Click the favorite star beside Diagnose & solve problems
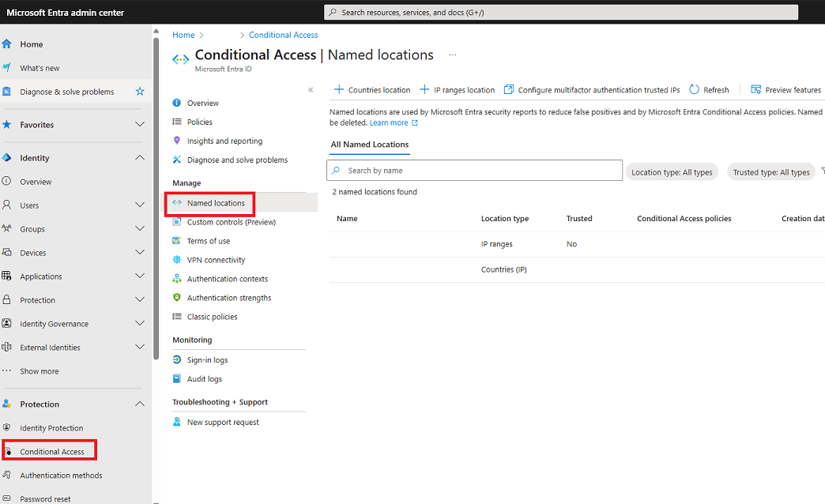The height and width of the screenshot is (504, 825). point(140,92)
